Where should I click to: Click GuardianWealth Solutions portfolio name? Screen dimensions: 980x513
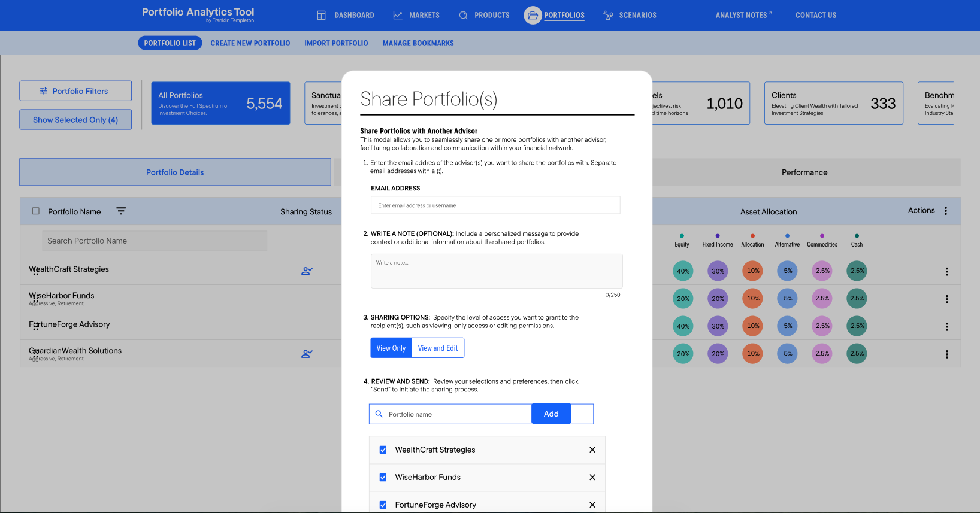click(75, 350)
